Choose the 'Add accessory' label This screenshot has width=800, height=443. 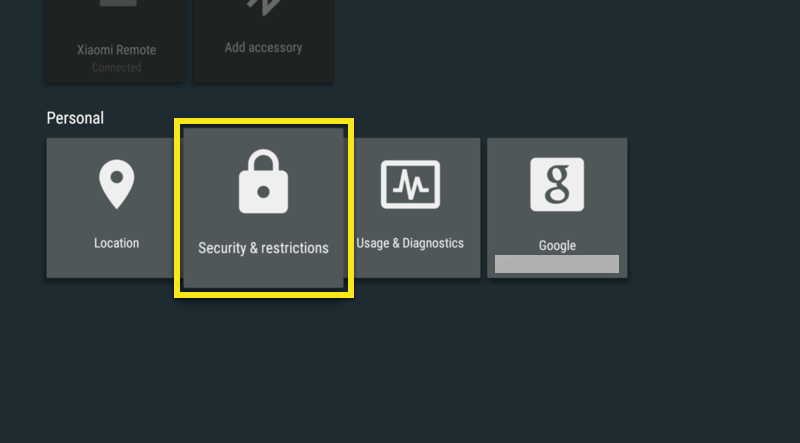263,47
